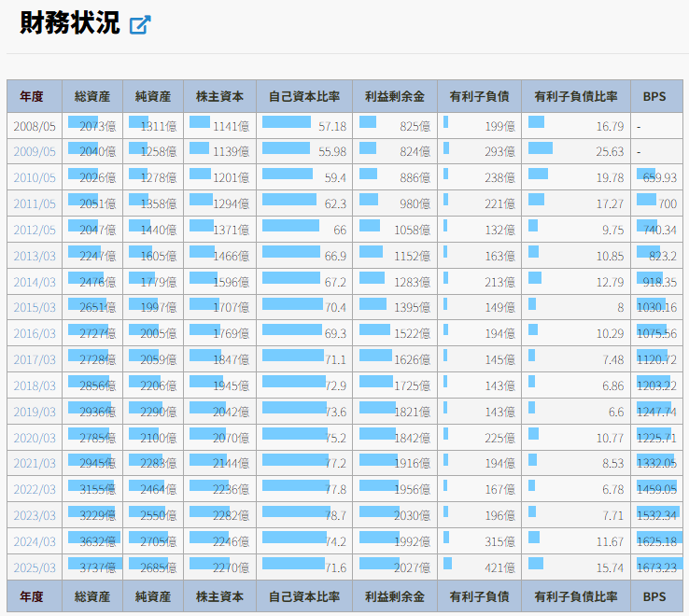This screenshot has height=616, width=689.
Task: Click the 421億 interest-bearing debt cell
Action: (479, 567)
